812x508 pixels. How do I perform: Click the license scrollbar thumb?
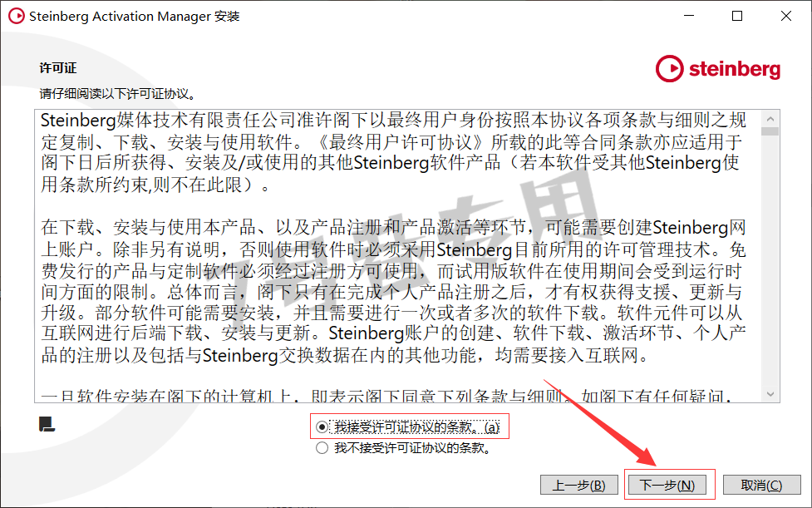[x=770, y=131]
